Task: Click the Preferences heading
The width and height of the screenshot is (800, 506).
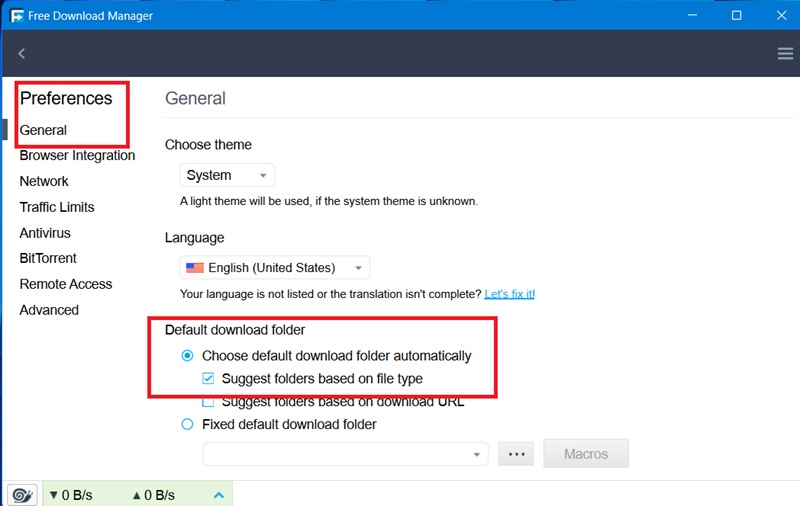Action: click(x=66, y=98)
